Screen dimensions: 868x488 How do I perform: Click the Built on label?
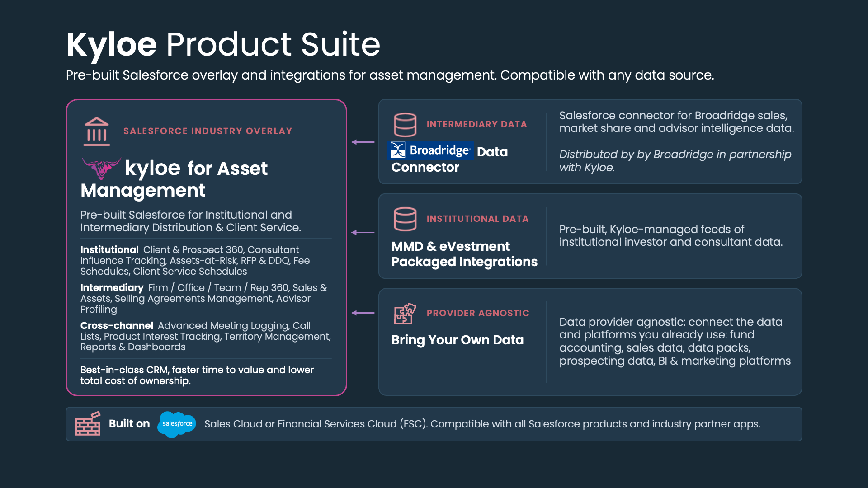point(129,424)
